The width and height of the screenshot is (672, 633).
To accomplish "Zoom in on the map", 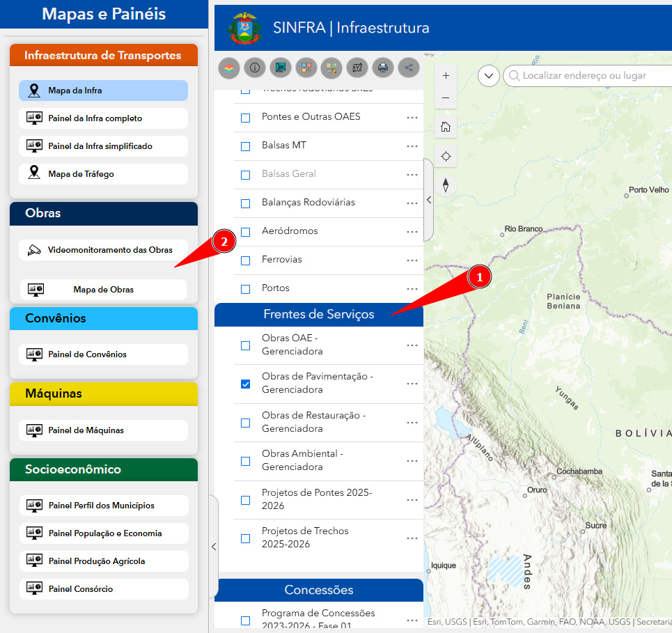I will coord(446,76).
